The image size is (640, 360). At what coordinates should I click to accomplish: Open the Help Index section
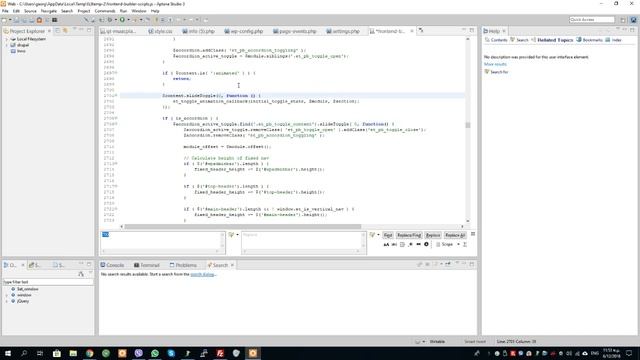tap(613, 40)
